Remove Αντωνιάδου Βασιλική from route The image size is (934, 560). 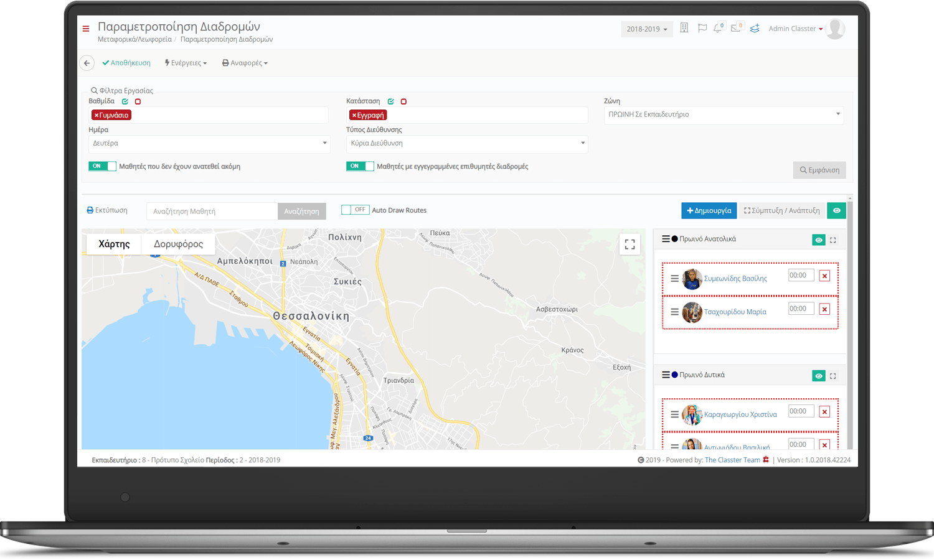pyautogui.click(x=824, y=444)
